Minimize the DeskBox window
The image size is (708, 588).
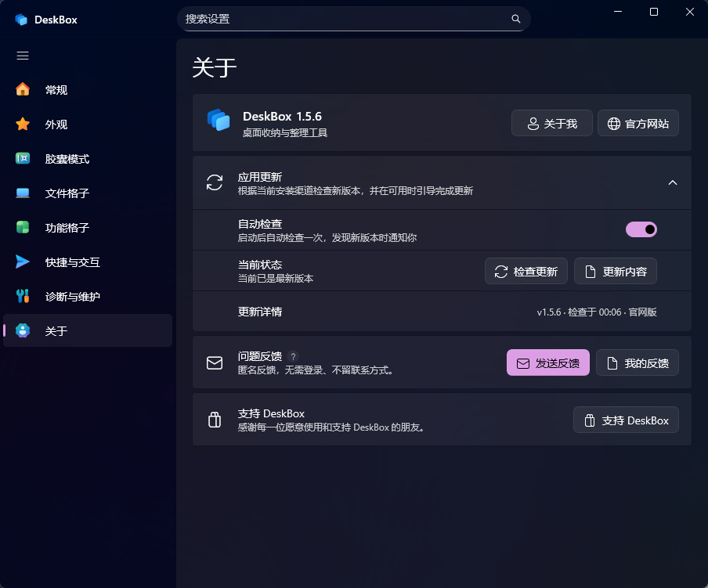tap(618, 12)
